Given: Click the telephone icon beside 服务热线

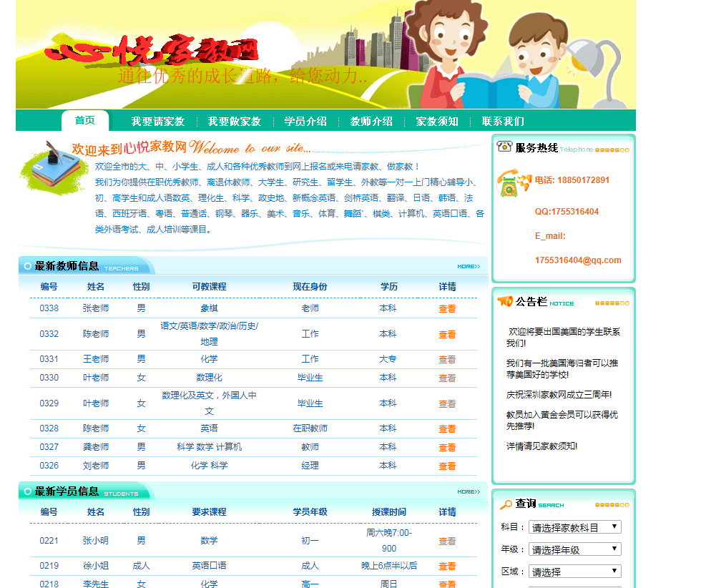Looking at the screenshot, I should tap(504, 147).
